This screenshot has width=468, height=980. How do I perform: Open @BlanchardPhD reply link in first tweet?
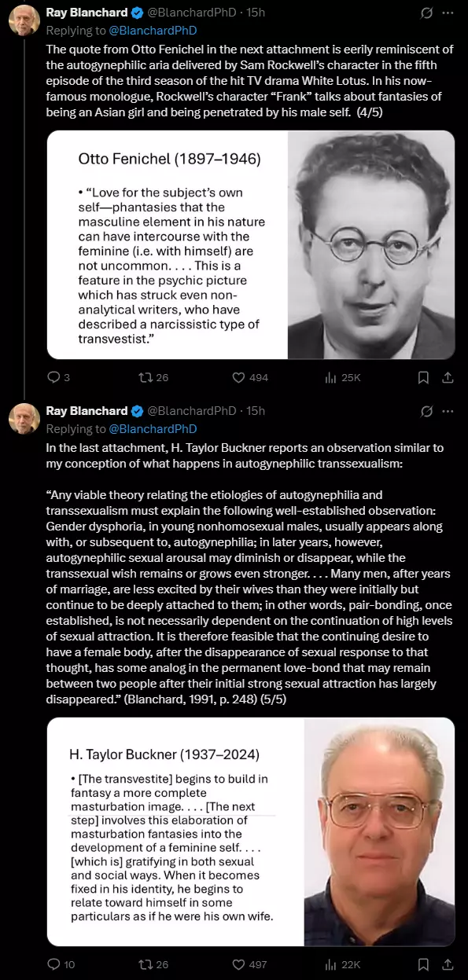click(152, 31)
